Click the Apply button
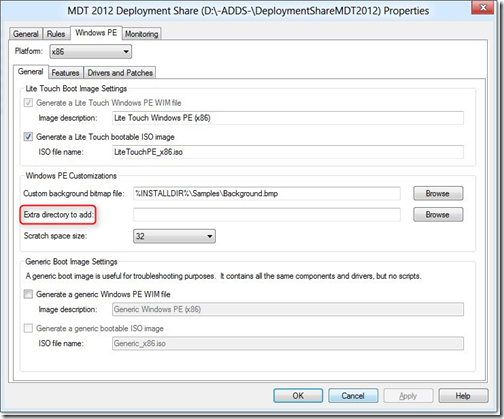Image resolution: width=504 pixels, height=419 pixels. pyautogui.click(x=408, y=396)
